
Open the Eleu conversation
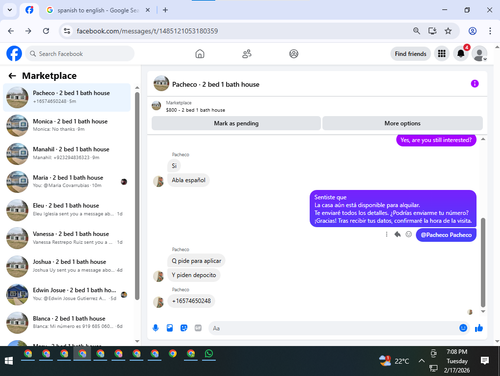tap(67, 210)
